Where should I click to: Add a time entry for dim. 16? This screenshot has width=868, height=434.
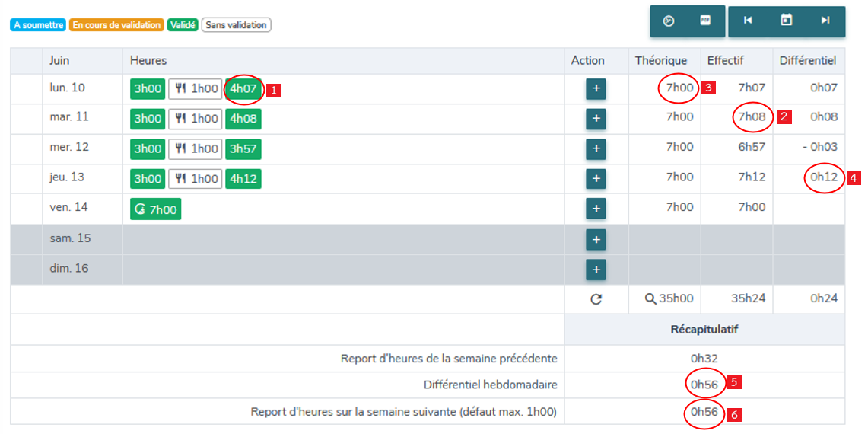(x=596, y=270)
